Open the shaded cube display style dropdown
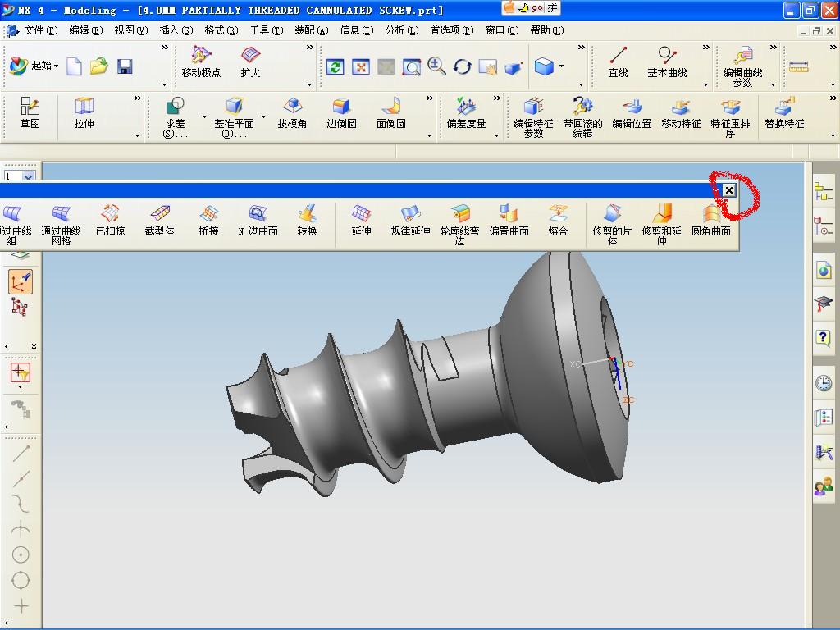Viewport: 840px width, 630px height. [561, 66]
